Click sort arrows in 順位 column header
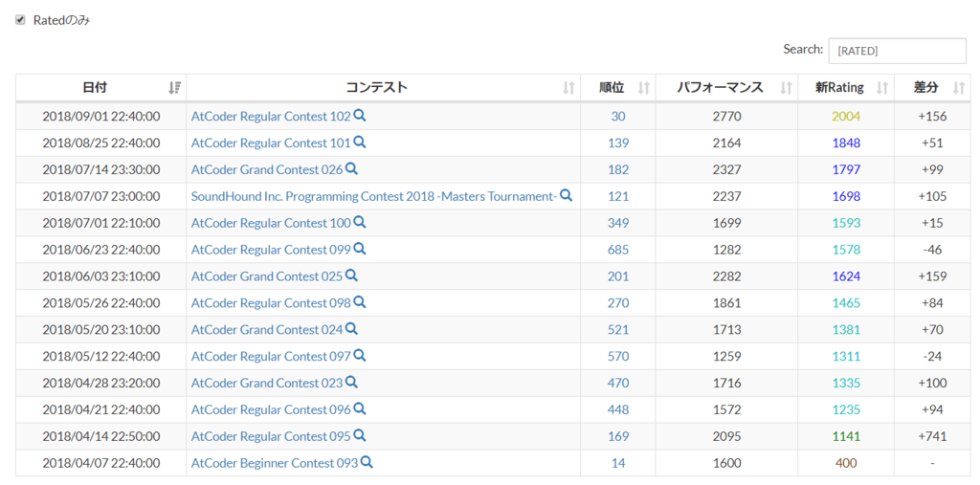The image size is (980, 485). [644, 88]
